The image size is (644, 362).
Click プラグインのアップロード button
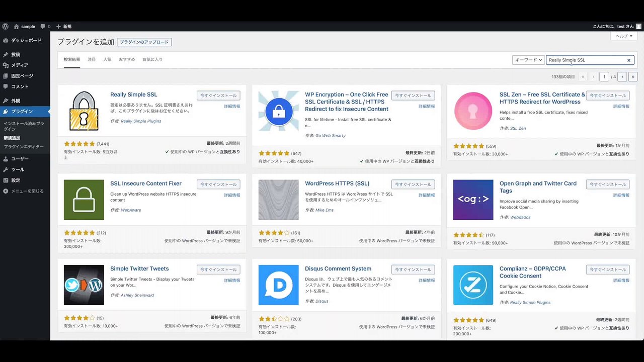tap(144, 42)
